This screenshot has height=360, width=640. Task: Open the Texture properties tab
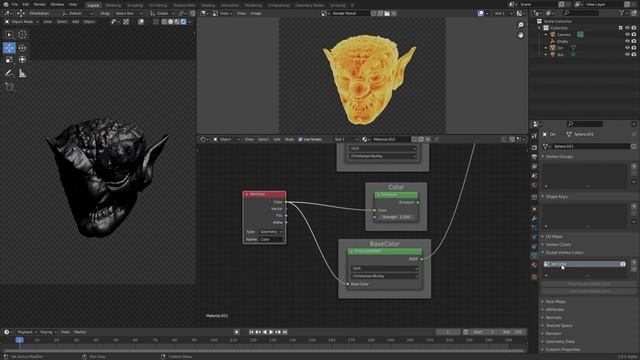tap(534, 277)
